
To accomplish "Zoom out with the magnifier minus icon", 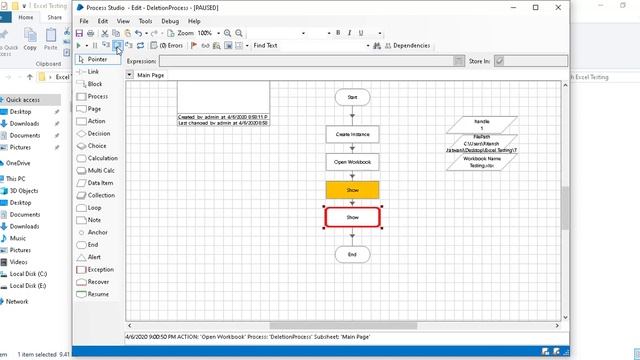I will tap(239, 33).
